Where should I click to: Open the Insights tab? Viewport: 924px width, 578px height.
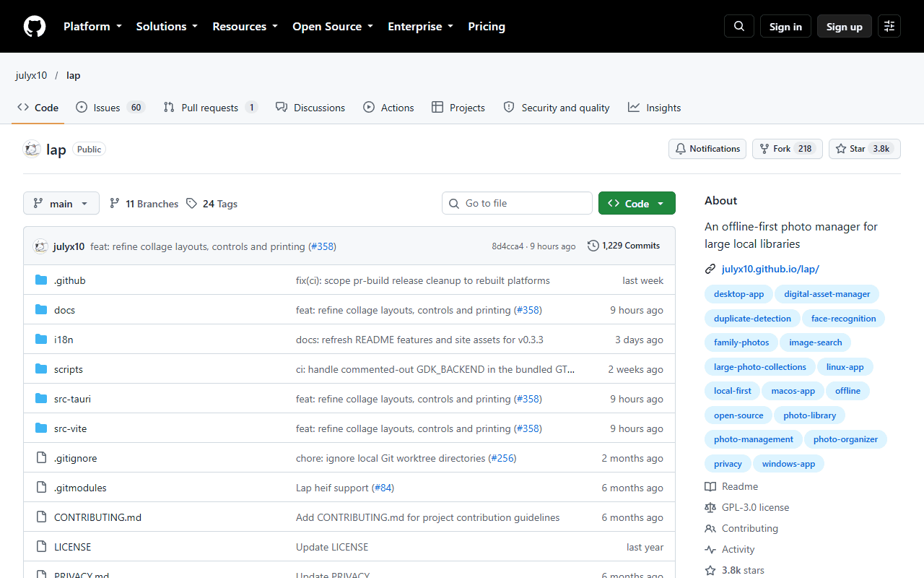click(x=654, y=108)
